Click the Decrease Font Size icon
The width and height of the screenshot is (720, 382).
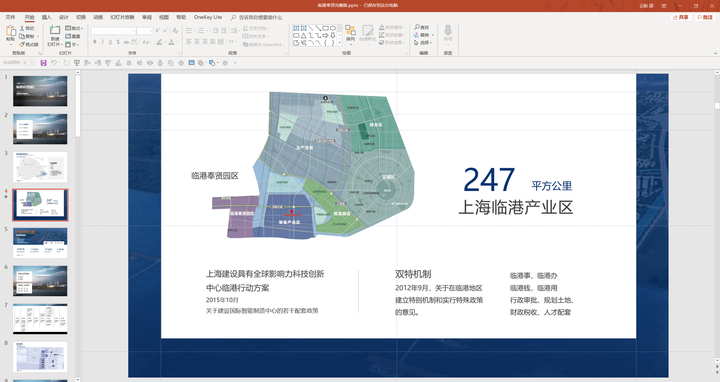pos(166,31)
